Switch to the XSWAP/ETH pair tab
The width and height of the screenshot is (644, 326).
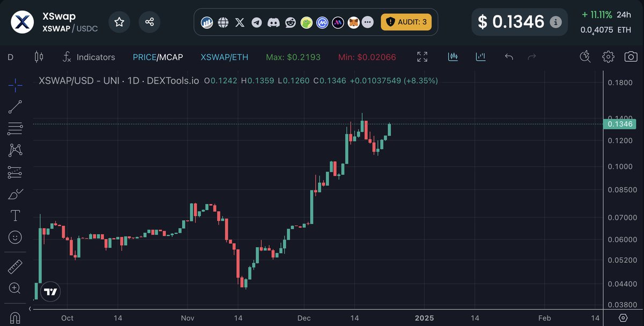224,56
